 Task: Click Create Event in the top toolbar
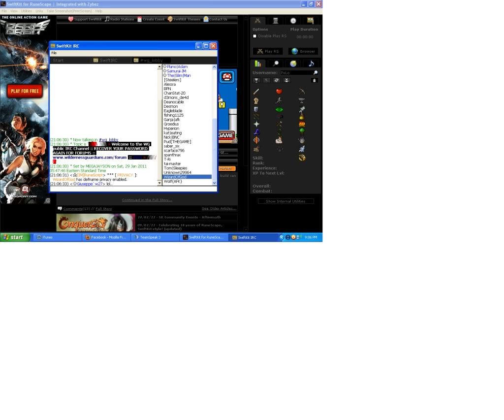151,19
